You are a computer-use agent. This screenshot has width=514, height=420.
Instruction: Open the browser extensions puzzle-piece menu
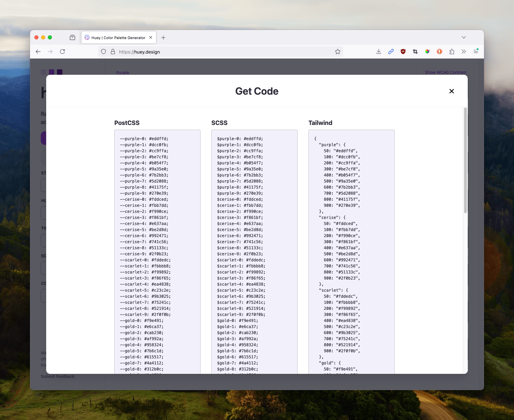click(x=451, y=52)
